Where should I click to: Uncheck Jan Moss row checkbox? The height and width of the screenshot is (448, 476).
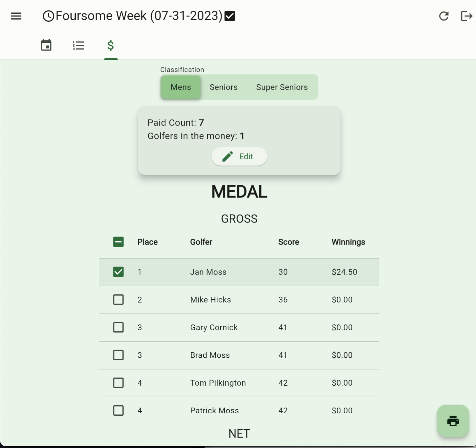[x=118, y=272]
